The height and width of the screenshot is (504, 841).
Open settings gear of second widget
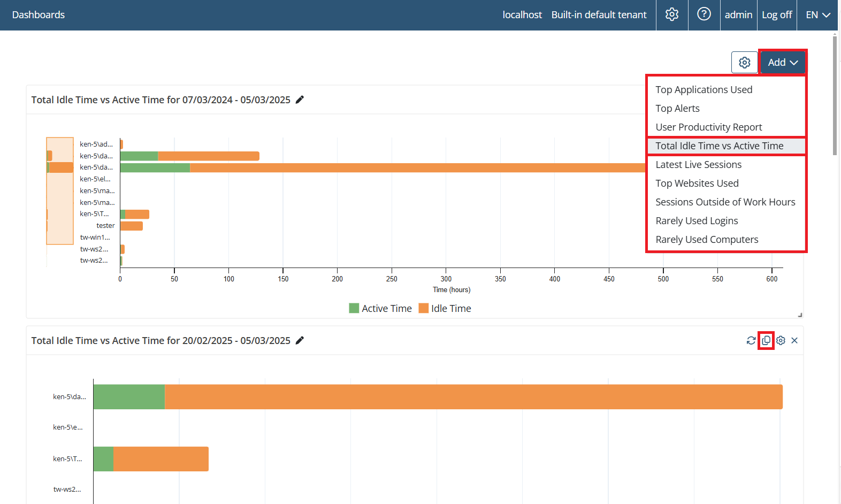tap(781, 340)
